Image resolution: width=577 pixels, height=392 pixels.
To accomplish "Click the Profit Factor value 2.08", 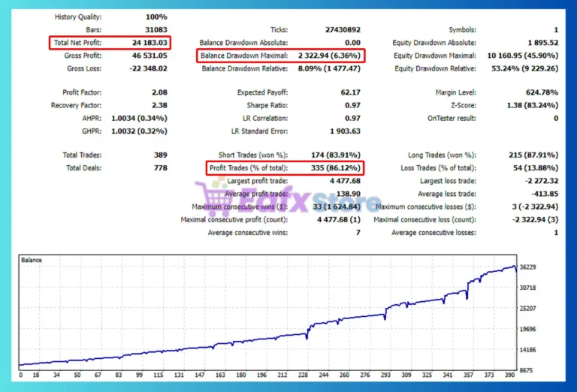I will pos(160,92).
